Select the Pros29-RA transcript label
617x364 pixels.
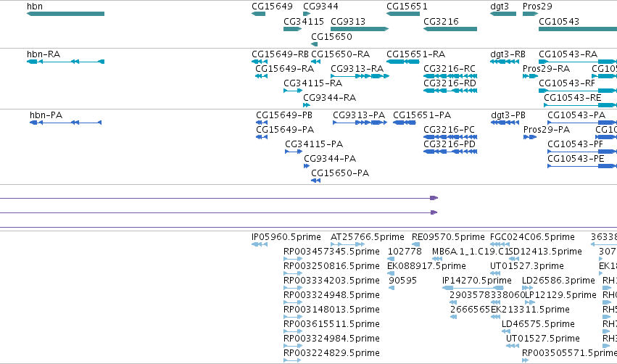coord(546,68)
